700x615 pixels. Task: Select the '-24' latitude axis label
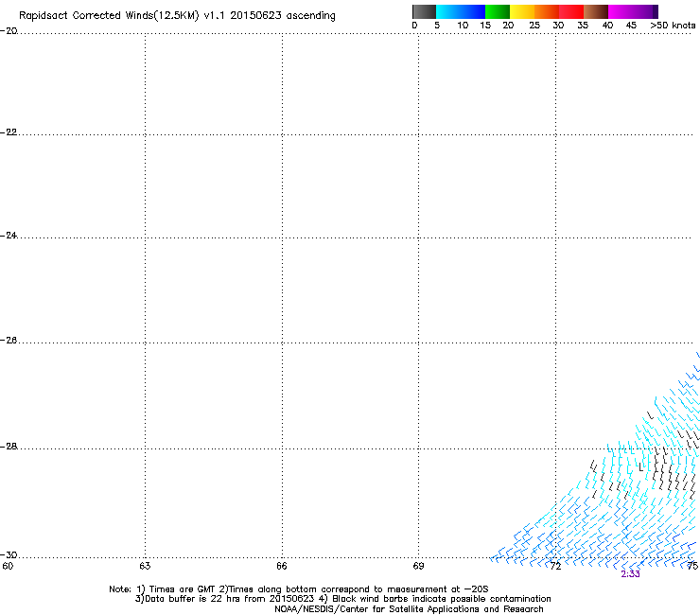pos(9,235)
